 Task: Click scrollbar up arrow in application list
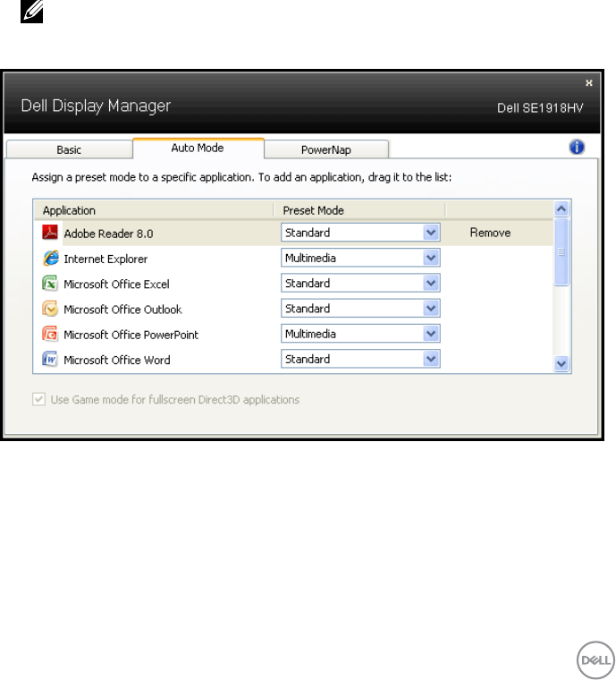[x=561, y=209]
